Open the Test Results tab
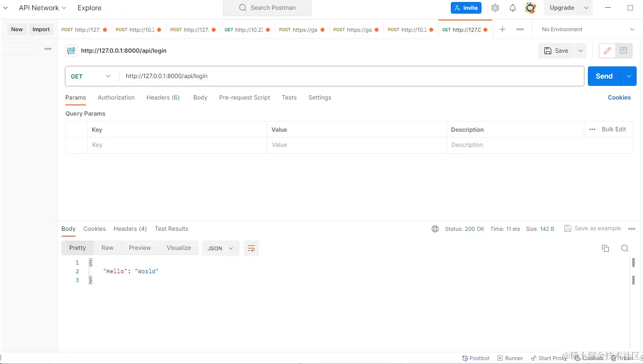643x364 pixels. [x=171, y=229]
